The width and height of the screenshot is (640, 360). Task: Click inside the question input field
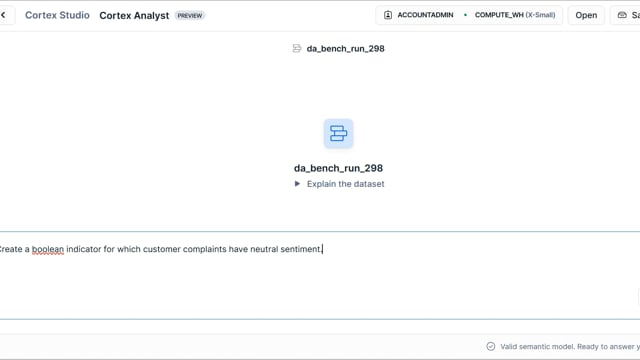coord(320,276)
